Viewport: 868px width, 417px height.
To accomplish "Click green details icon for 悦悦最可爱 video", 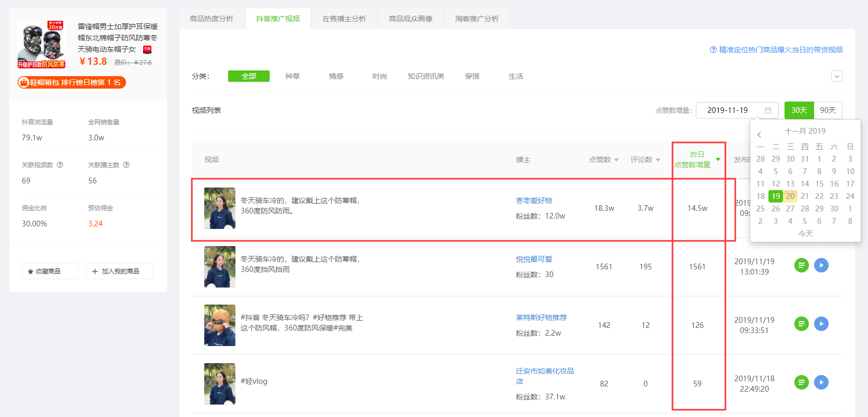I will [x=802, y=265].
